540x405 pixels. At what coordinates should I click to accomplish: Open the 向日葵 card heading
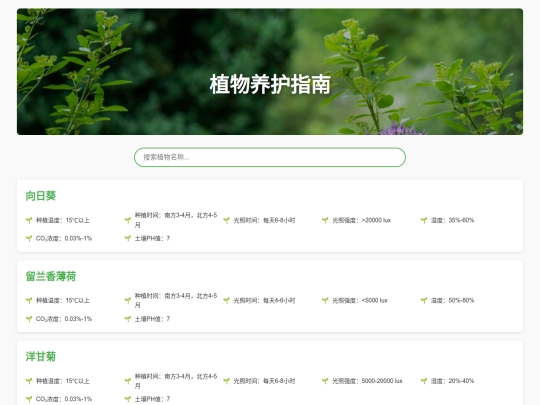coord(41,196)
